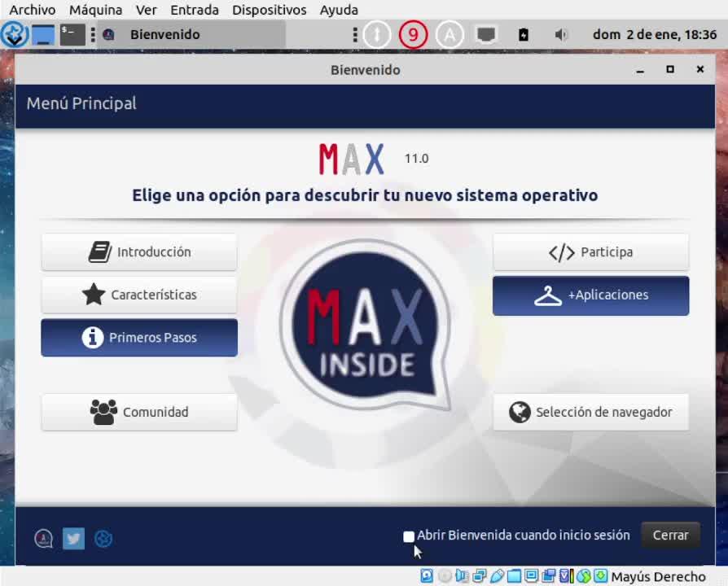728x586 pixels.
Task: Click the Participa button
Action: [590, 252]
